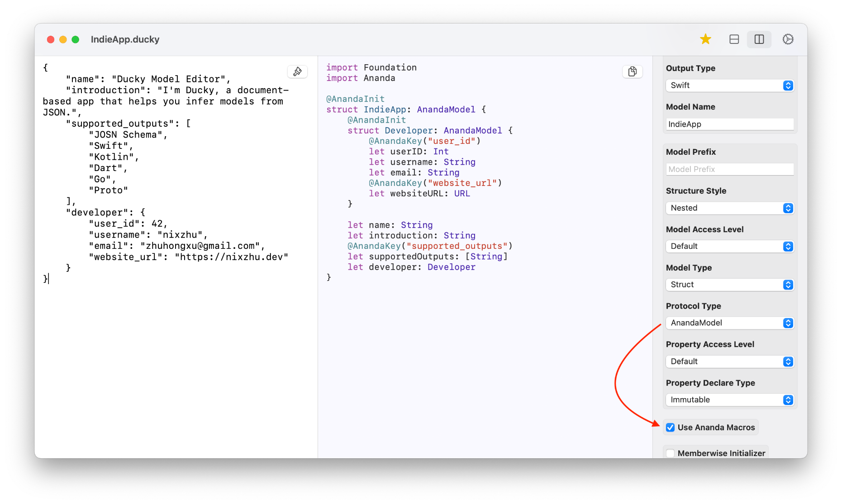Click the 'let supportedOutputs: [String]' line
The width and height of the screenshot is (842, 504).
tap(428, 257)
